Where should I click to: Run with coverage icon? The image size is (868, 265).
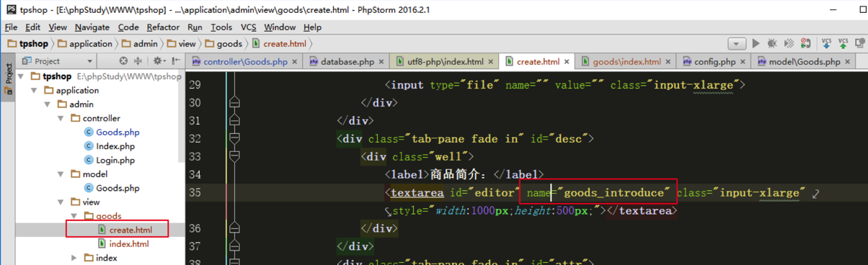(x=789, y=44)
